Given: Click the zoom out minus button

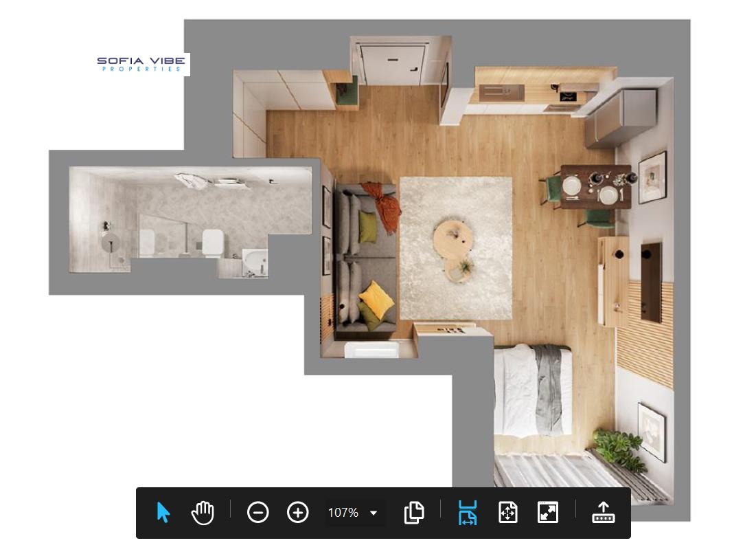Looking at the screenshot, I should [x=257, y=513].
